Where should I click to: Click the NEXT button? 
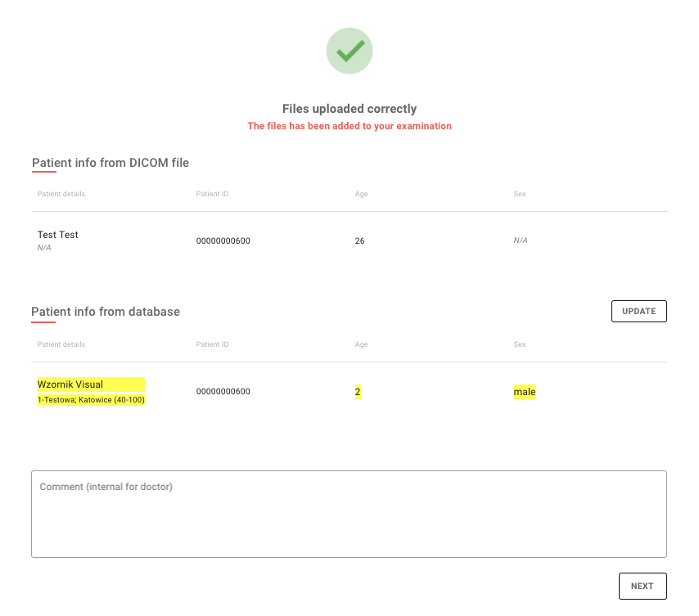(643, 586)
